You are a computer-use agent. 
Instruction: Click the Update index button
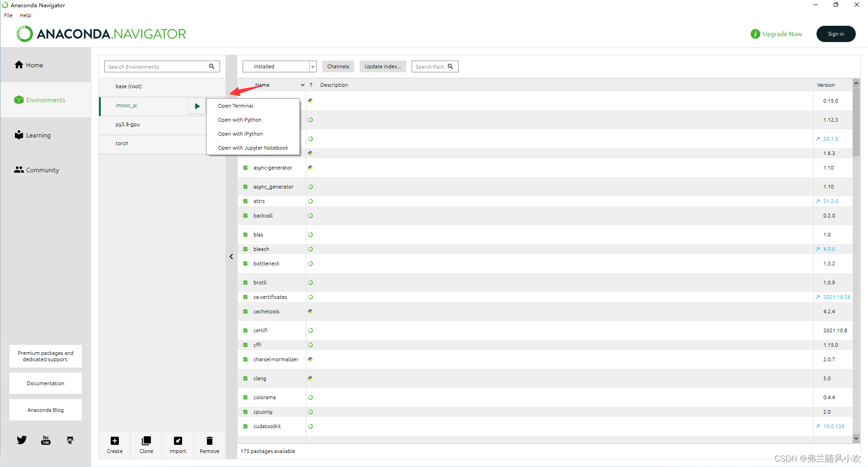click(x=383, y=66)
